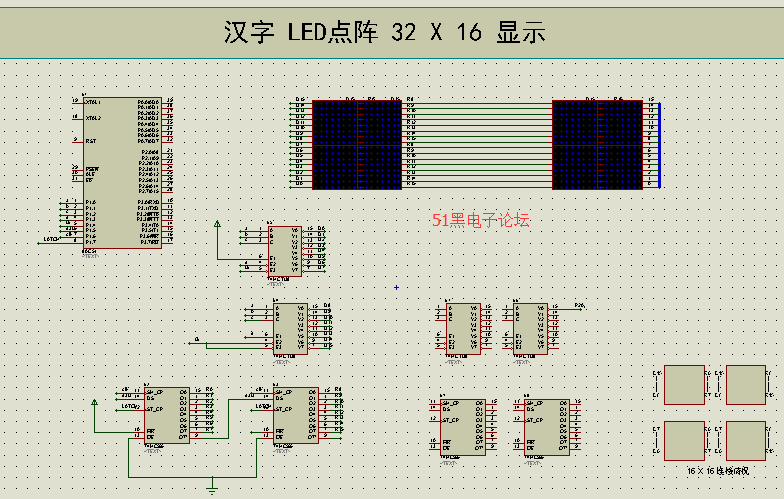Click the title text "汉字 LED点阵 32 X 16 显示"
The image size is (784, 499).
coord(384,32)
